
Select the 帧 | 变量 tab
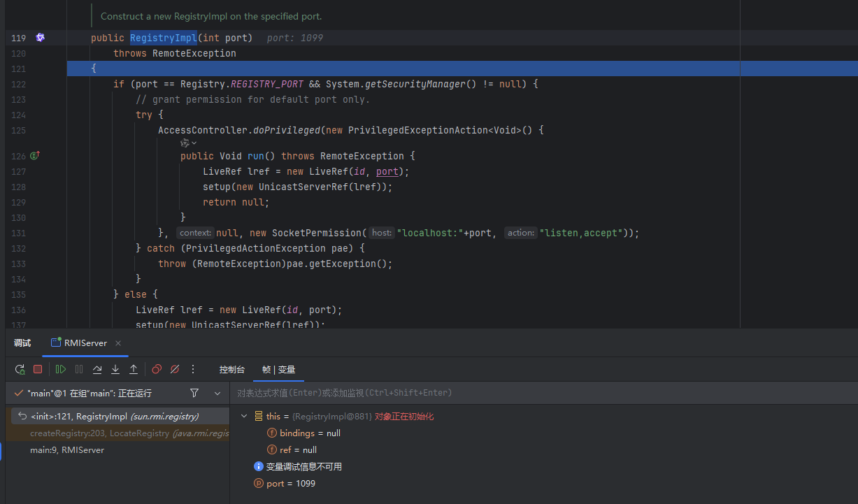[278, 370]
